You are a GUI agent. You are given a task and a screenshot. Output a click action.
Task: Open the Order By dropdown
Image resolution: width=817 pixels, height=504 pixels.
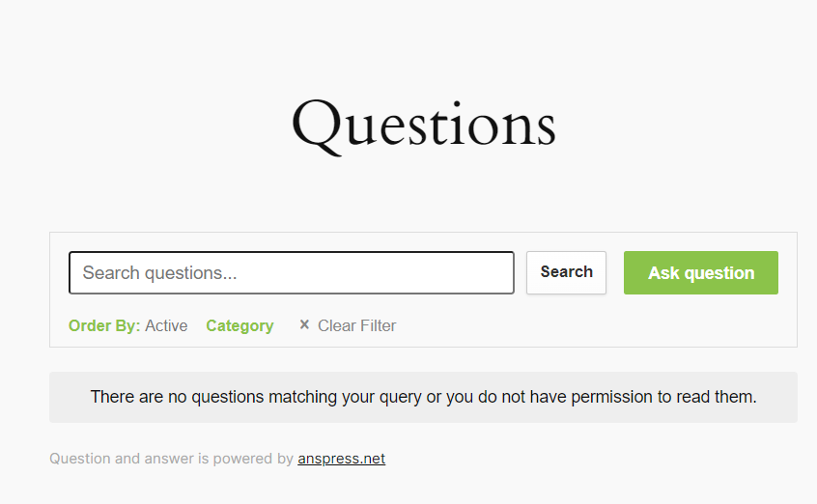(x=127, y=325)
